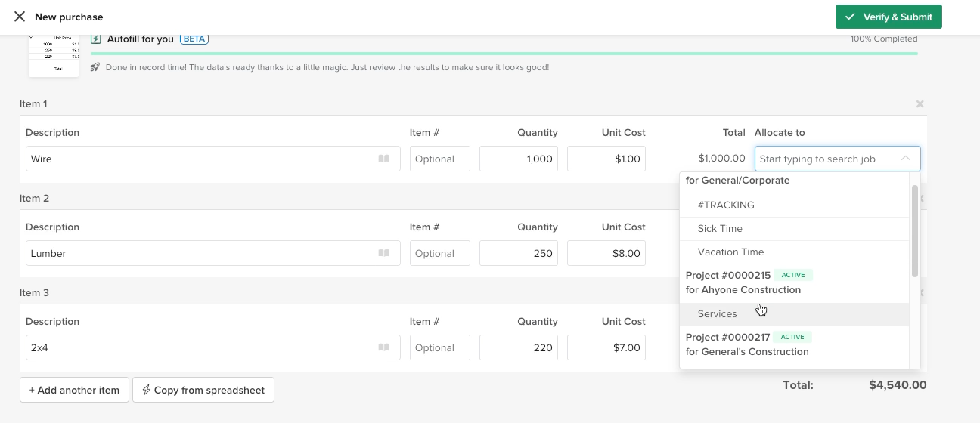This screenshot has height=423, width=980.
Task: Click Add another item button
Action: [74, 390]
